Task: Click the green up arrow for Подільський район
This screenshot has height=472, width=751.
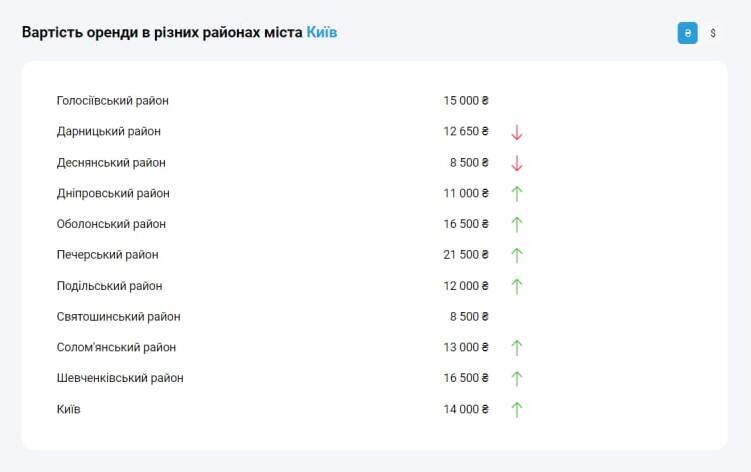Action: (x=517, y=286)
